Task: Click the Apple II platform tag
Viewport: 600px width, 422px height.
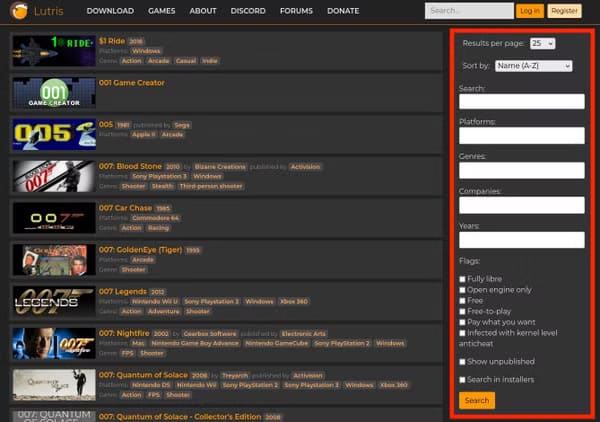Action: click(143, 135)
